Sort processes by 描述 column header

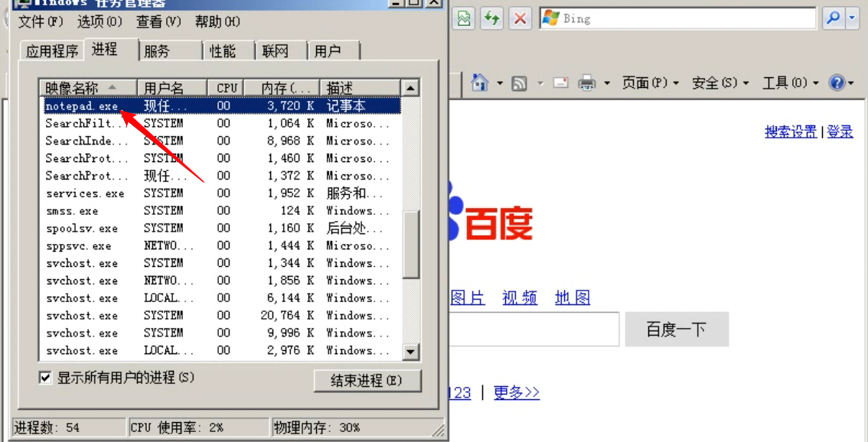(x=359, y=87)
